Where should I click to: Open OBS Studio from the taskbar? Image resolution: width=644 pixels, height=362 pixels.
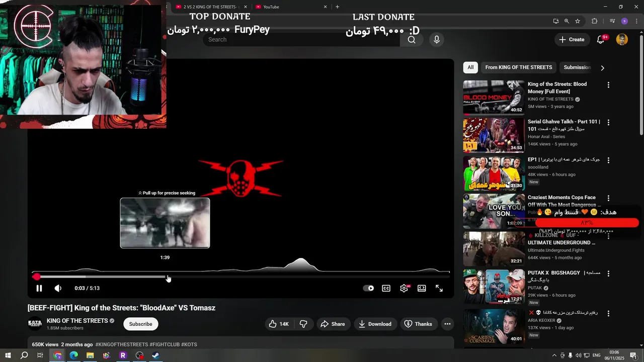pyautogui.click(x=139, y=355)
